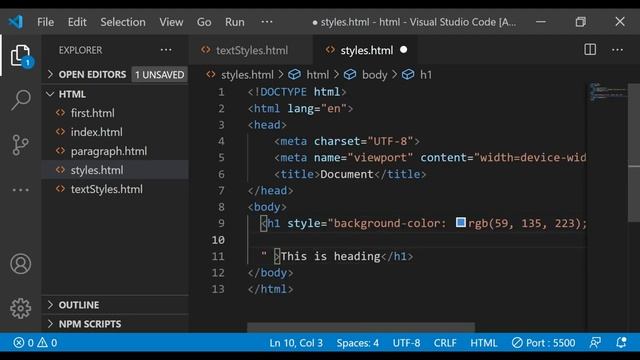Open the Source Control view
This screenshot has height=360, width=640.
20,145
